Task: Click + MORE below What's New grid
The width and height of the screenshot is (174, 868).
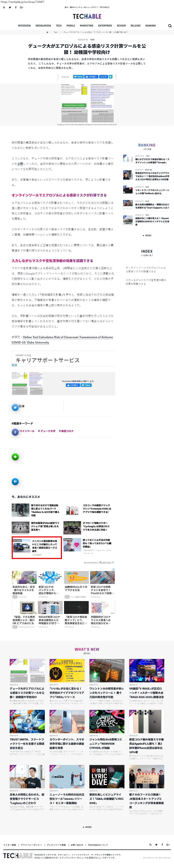Action: [87, 827]
